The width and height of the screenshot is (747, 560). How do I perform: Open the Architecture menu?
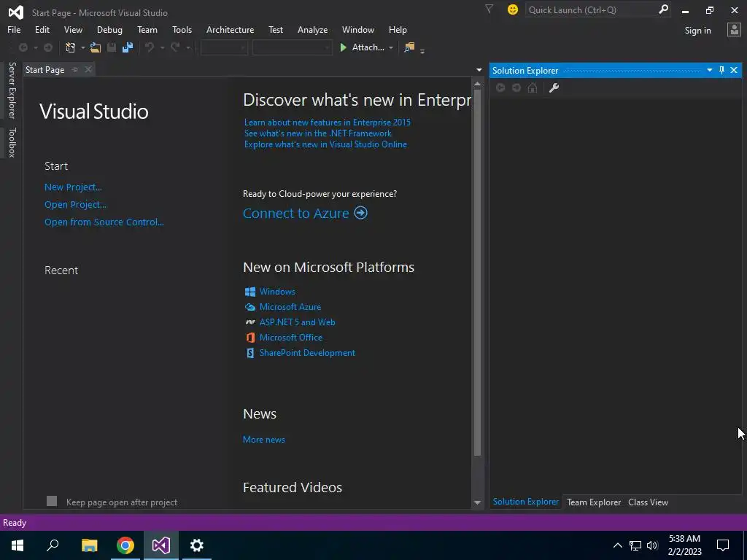tap(230, 29)
